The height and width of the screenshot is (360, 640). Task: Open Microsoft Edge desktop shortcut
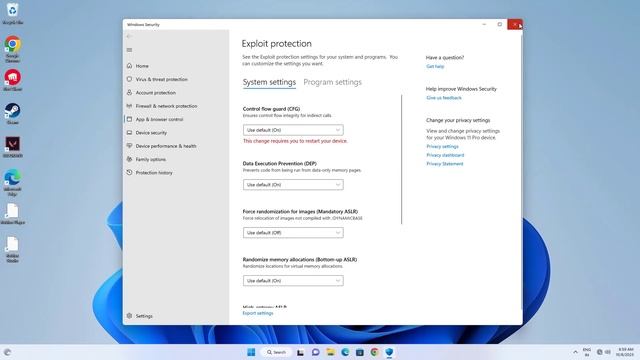13,182
